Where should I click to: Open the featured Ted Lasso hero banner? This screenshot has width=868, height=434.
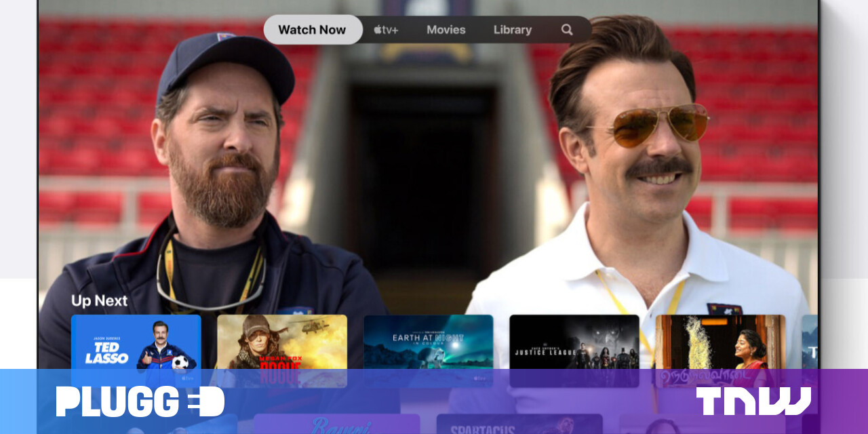point(434,170)
